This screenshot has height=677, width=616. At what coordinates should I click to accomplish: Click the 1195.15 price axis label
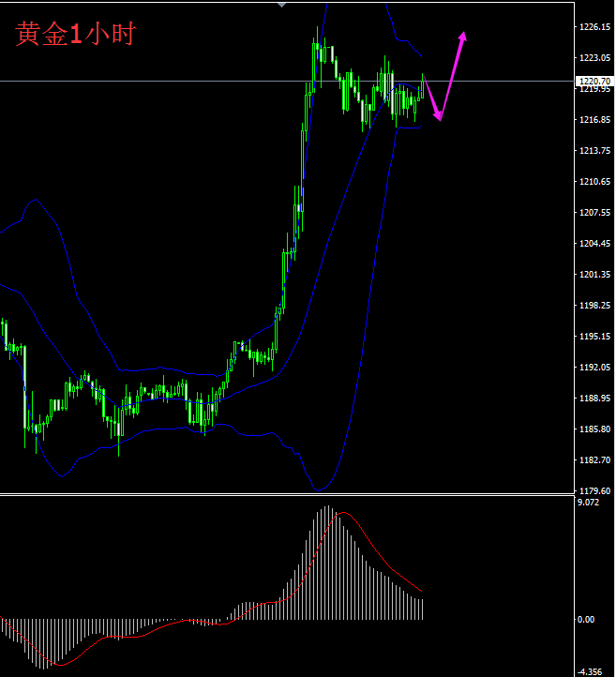(594, 337)
